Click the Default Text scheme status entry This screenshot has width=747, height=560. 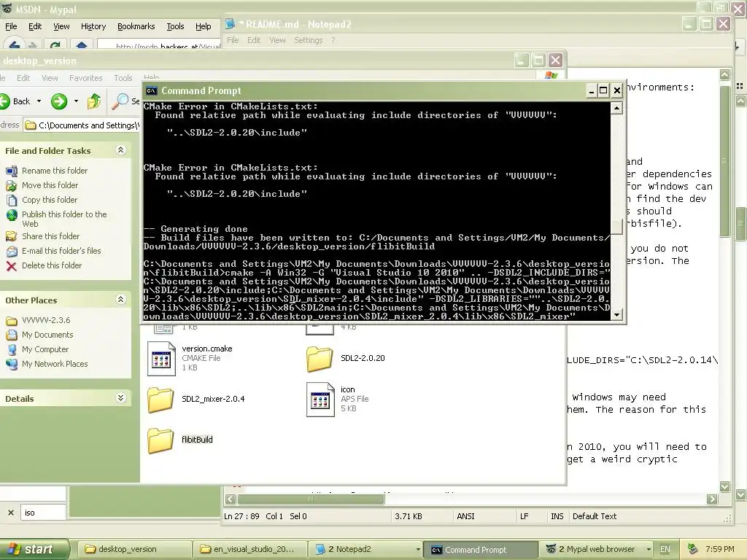pyautogui.click(x=595, y=516)
